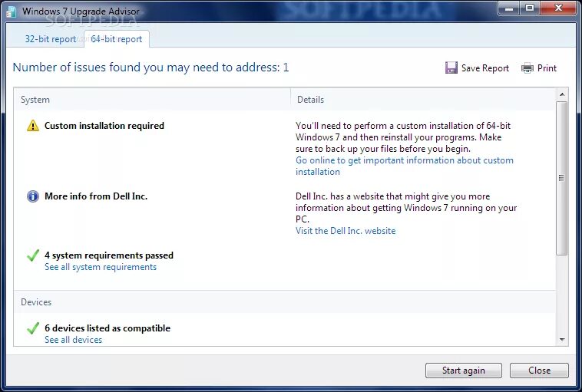Click the Save Report text label
This screenshot has width=582, height=392.
484,68
